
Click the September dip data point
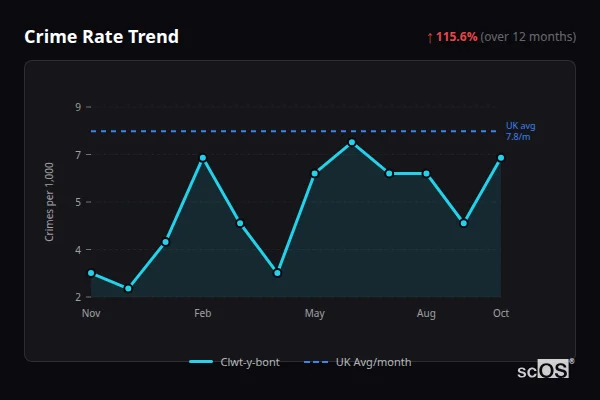click(x=464, y=223)
